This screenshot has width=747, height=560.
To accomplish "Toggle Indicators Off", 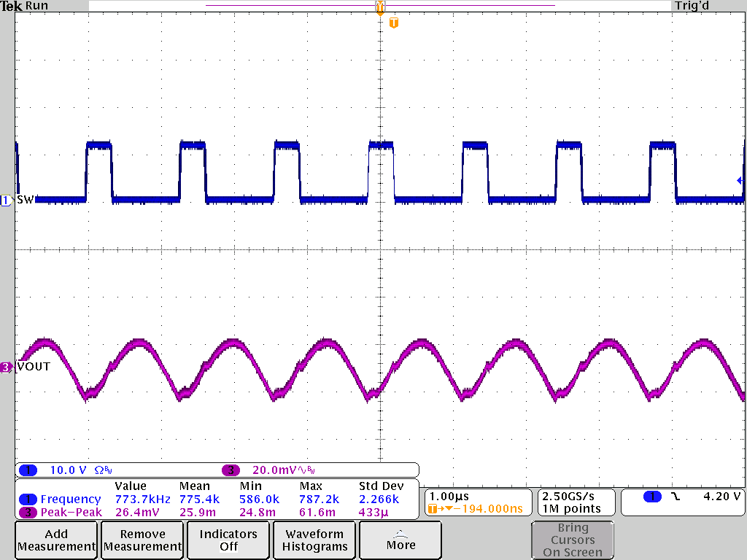I will click(228, 540).
